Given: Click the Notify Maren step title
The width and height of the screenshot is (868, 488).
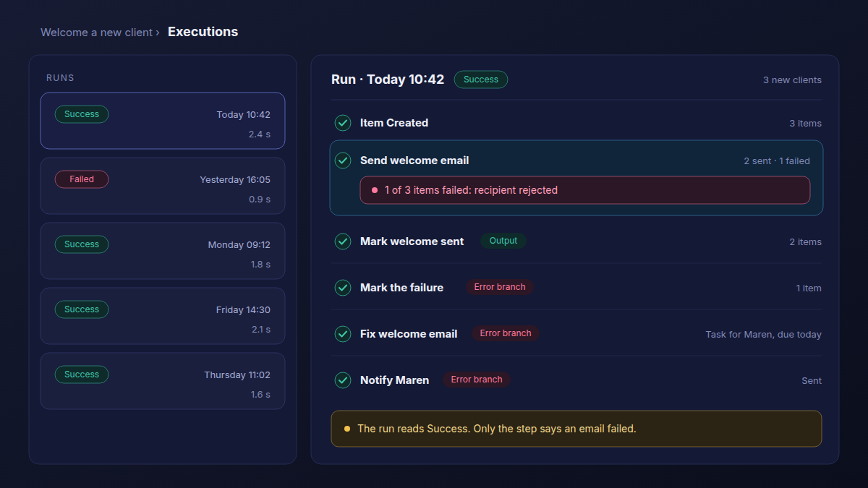Looking at the screenshot, I should click(394, 380).
